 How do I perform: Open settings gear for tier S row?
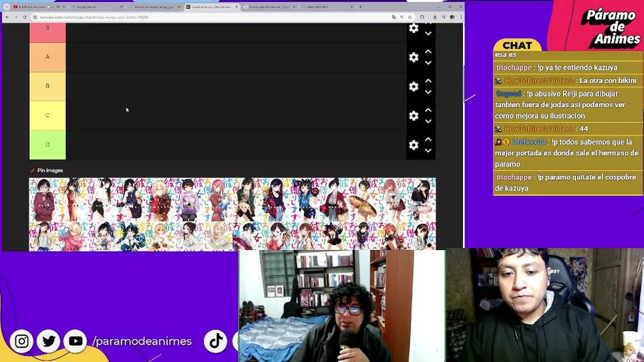[414, 29]
